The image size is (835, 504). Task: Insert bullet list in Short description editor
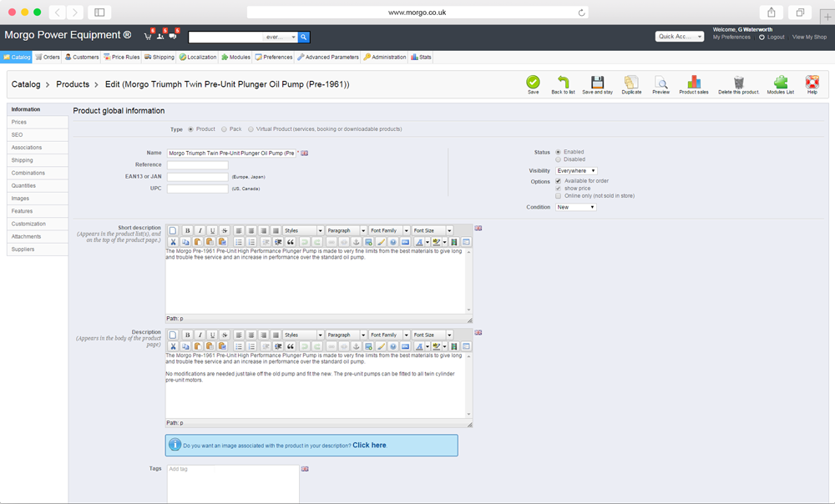click(239, 242)
